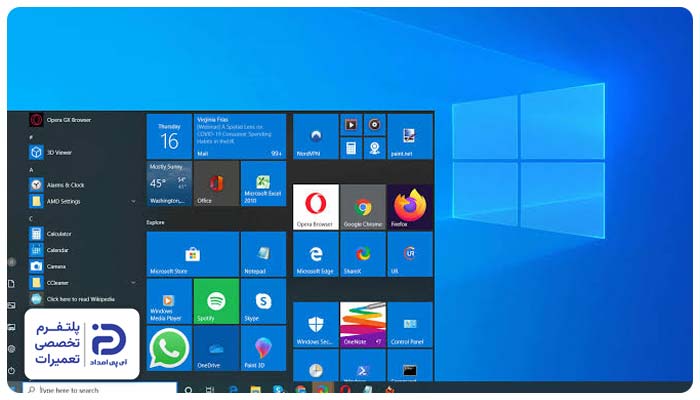Viewport: 700px width, 400px height.
Task: Open Opera GX Browser from app list
Action: coord(83,120)
